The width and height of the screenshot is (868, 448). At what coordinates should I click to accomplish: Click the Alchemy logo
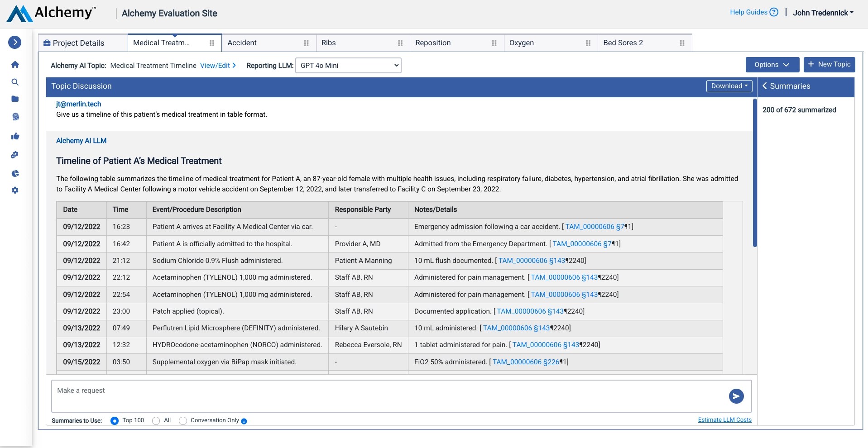tap(51, 13)
